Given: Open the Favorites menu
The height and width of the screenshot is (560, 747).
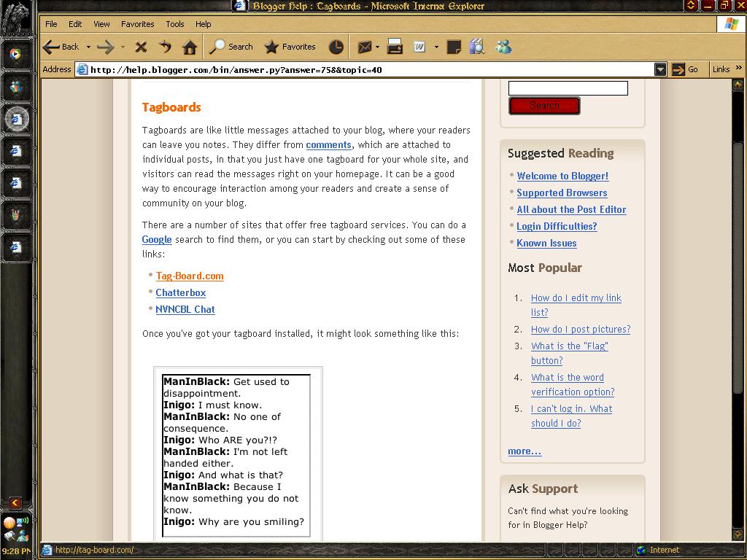Looking at the screenshot, I should pyautogui.click(x=137, y=24).
